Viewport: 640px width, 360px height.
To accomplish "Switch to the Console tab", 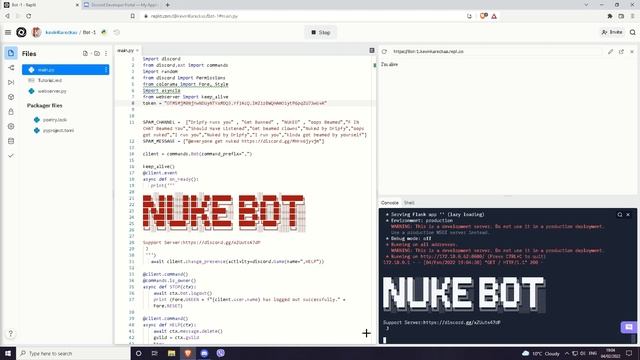I will click(x=389, y=202).
